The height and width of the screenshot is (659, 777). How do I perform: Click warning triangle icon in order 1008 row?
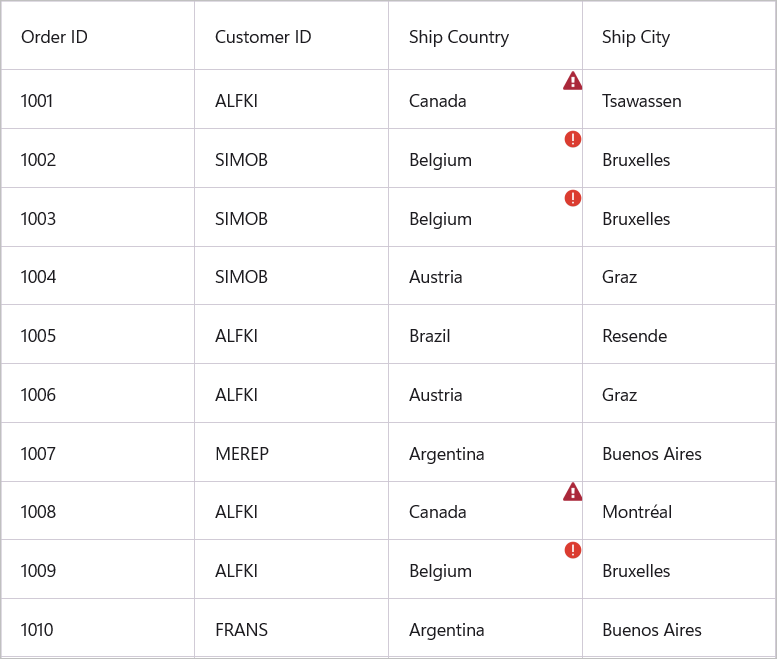[x=572, y=492]
